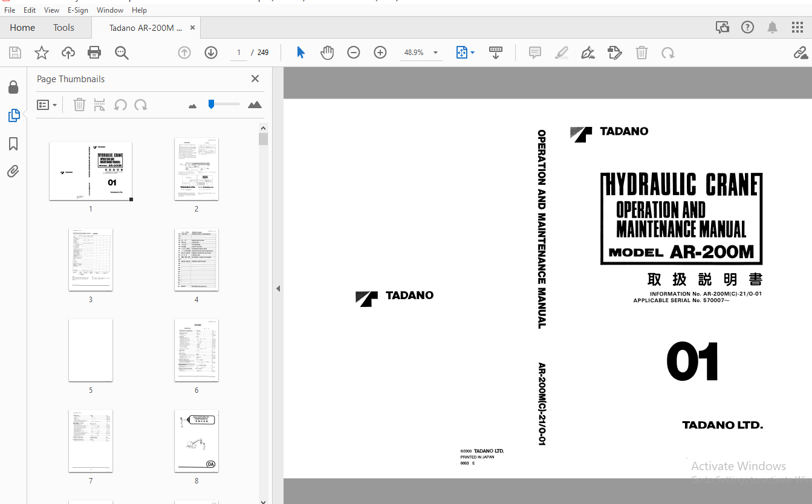This screenshot has width=812, height=504.
Task: Select page 7 thumbnail
Action: 91,441
